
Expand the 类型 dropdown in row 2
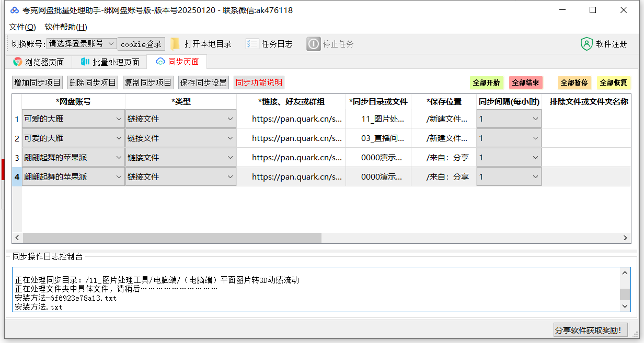[231, 138]
